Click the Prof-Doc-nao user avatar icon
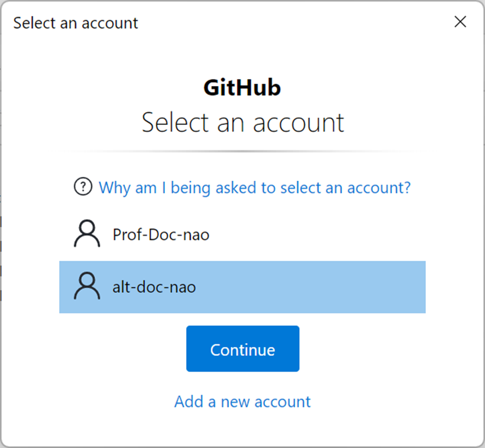 tap(87, 234)
